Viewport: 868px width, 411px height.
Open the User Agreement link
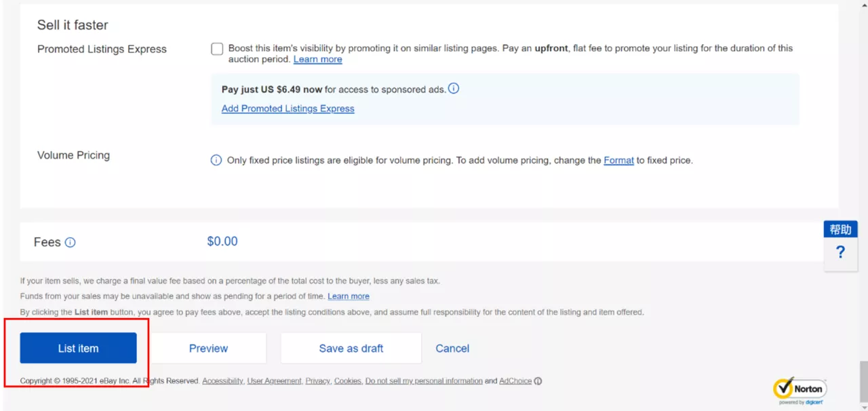click(274, 381)
